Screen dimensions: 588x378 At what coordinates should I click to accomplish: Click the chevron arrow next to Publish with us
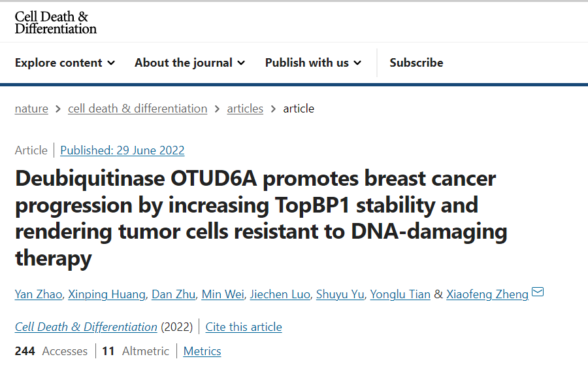358,63
